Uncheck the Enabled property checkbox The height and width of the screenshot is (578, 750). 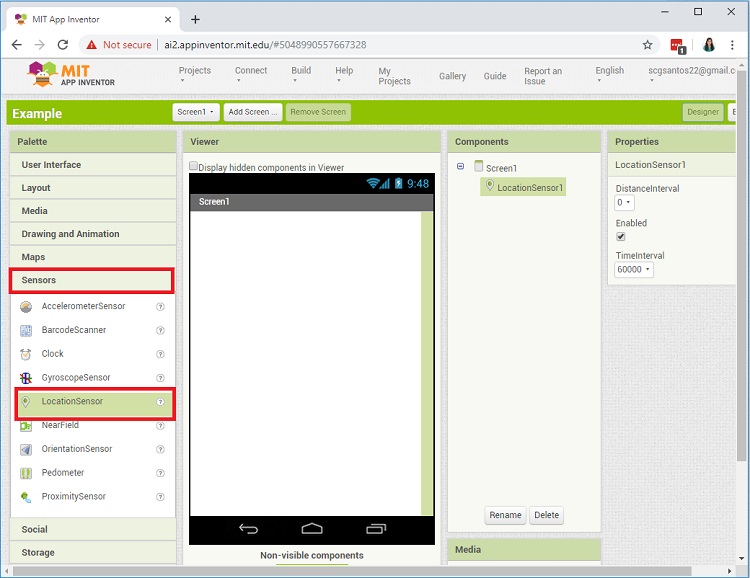click(x=621, y=236)
